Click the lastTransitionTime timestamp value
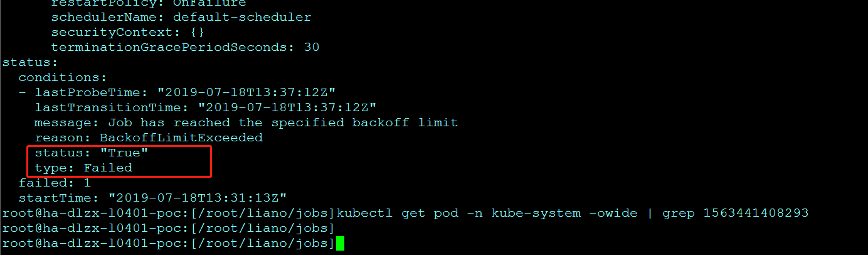The height and width of the screenshot is (255, 868). pos(287,107)
